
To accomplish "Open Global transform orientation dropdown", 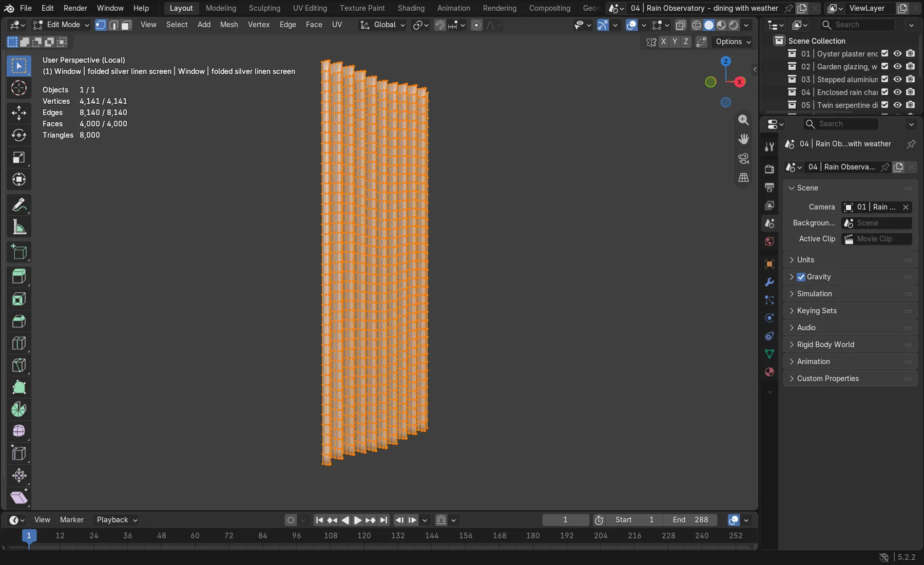I will point(382,25).
